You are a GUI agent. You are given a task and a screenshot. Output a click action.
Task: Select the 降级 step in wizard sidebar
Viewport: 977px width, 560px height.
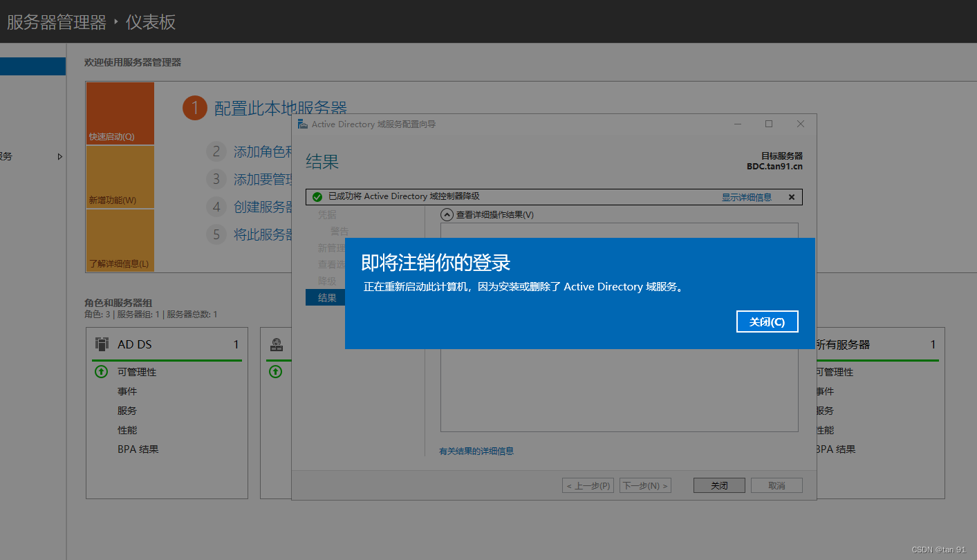point(327,281)
